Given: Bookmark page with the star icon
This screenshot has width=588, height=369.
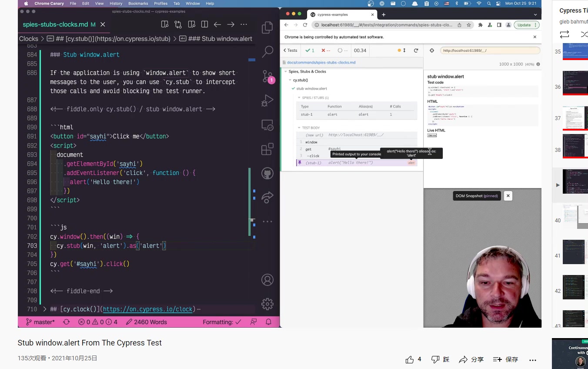Looking at the screenshot, I should click(x=468, y=25).
